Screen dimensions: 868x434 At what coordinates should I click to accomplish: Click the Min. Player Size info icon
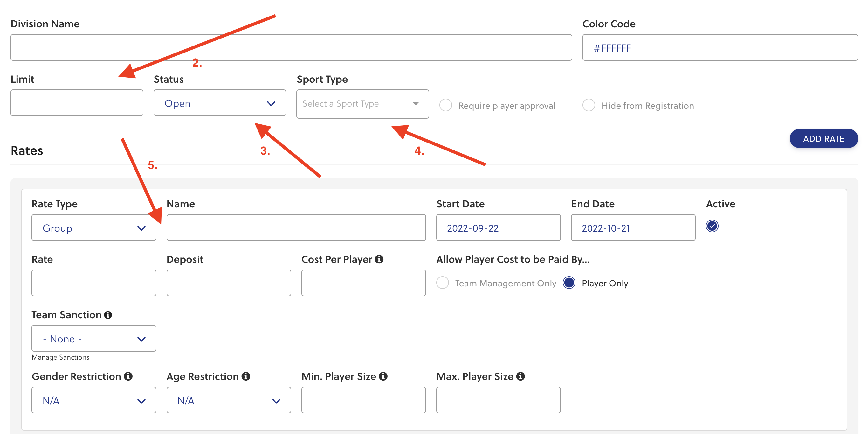pos(383,376)
